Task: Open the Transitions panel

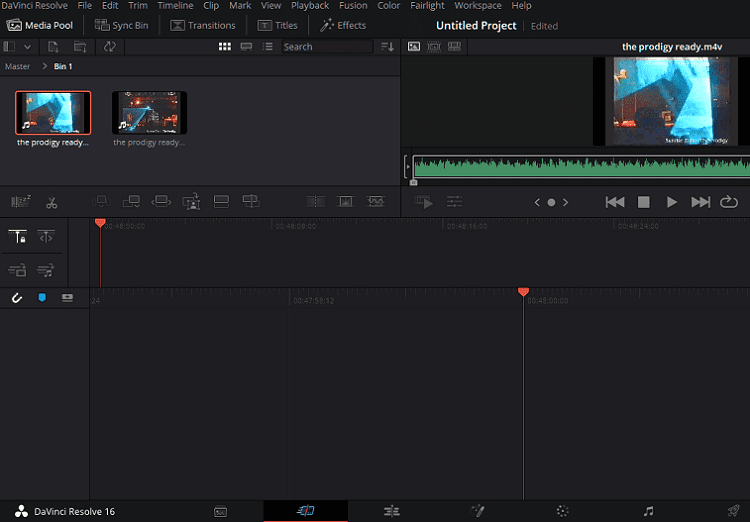Action: 203,25
